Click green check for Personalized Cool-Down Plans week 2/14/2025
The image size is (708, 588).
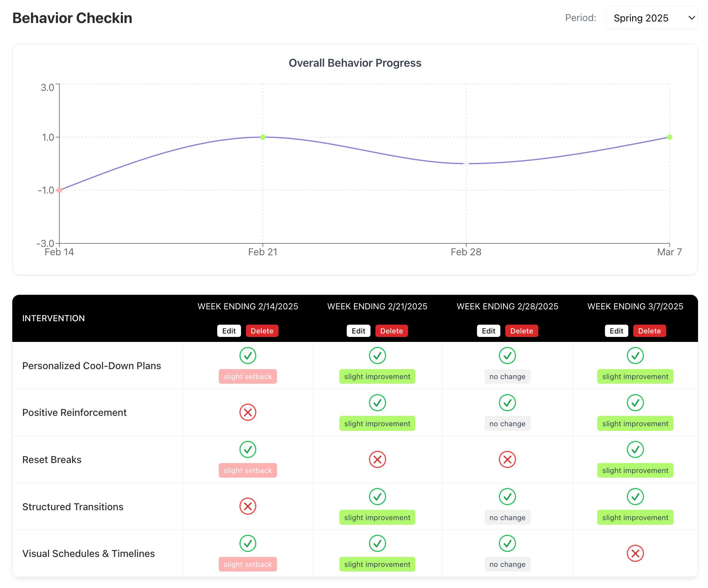click(x=248, y=355)
